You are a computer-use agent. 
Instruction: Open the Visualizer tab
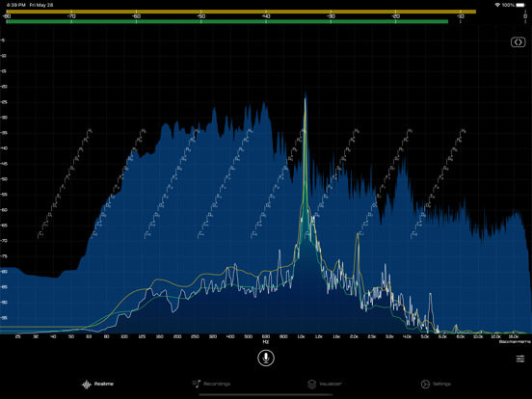325,385
